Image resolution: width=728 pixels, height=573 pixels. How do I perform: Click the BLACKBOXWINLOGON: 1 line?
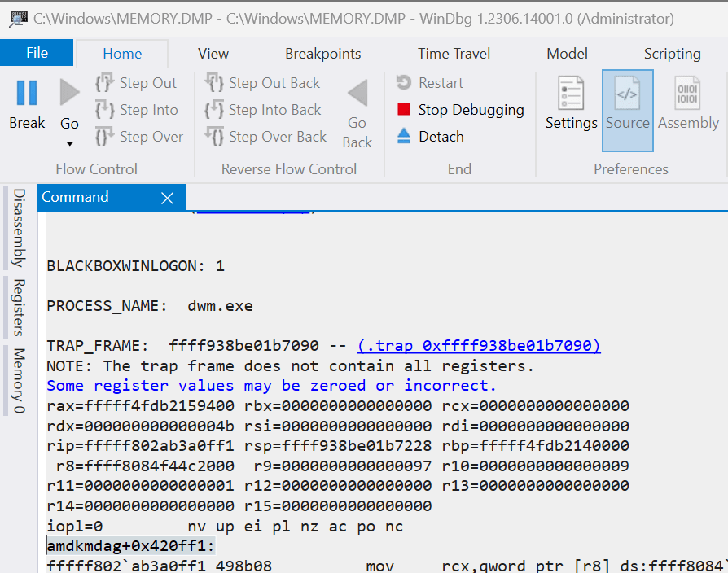pos(135,266)
